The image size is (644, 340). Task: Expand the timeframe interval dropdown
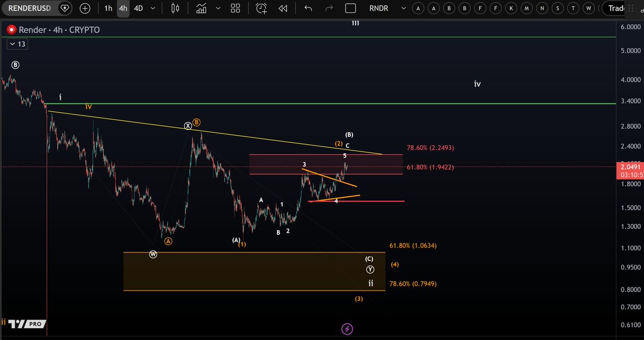point(153,9)
